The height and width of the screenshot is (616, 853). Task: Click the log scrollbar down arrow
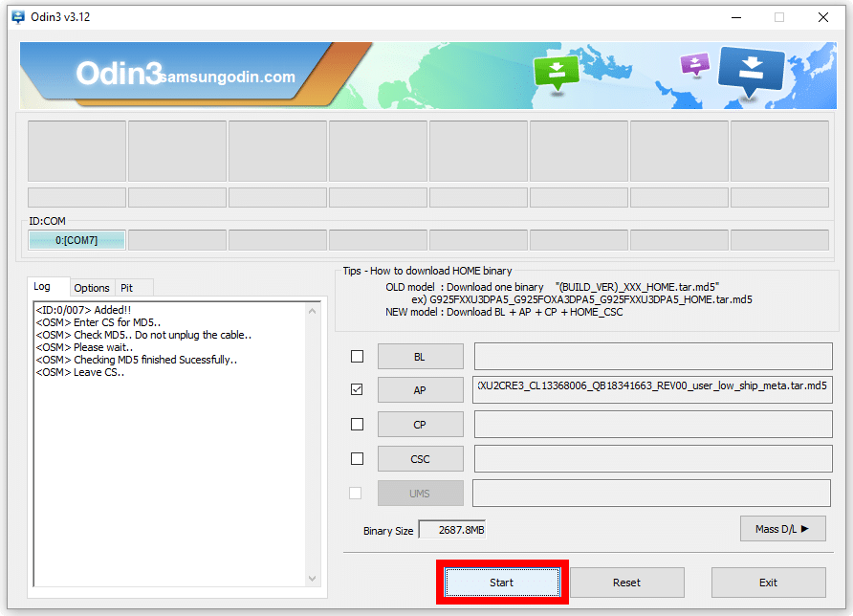coord(313,578)
